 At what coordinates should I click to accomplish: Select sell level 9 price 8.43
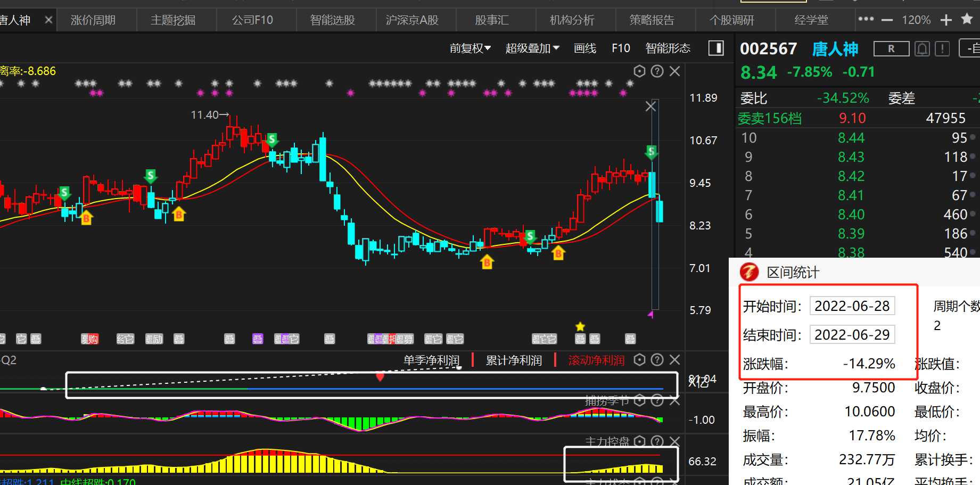[851, 157]
